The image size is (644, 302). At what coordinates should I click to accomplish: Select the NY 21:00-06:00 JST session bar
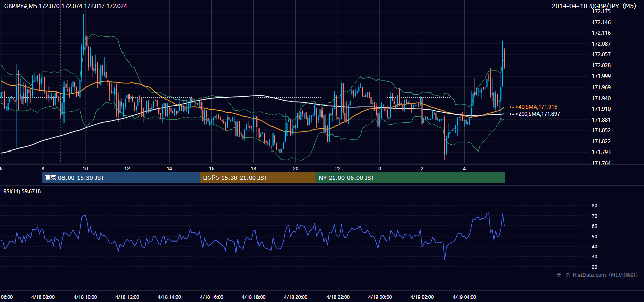tap(411, 178)
